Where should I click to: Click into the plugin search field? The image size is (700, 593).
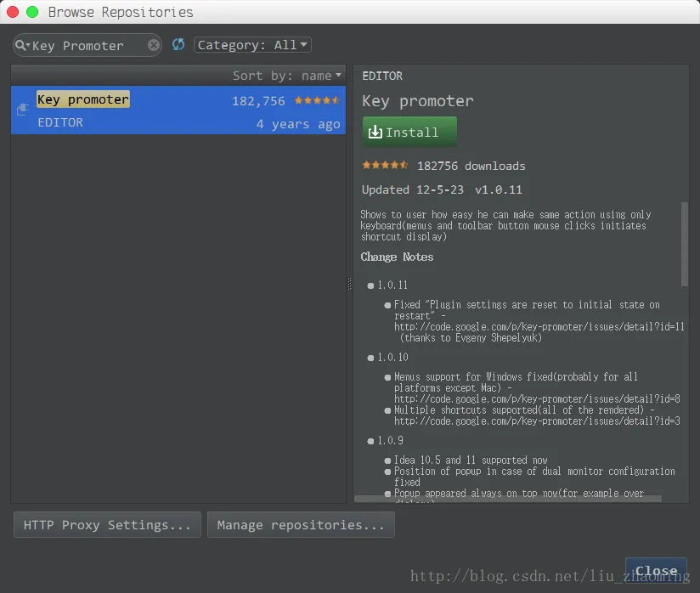pyautogui.click(x=89, y=45)
